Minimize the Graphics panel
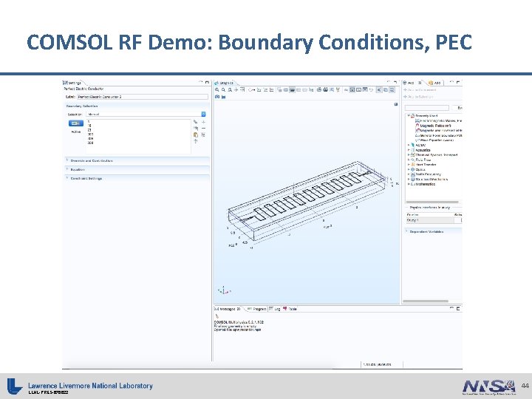The height and width of the screenshot is (399, 532). click(389, 82)
